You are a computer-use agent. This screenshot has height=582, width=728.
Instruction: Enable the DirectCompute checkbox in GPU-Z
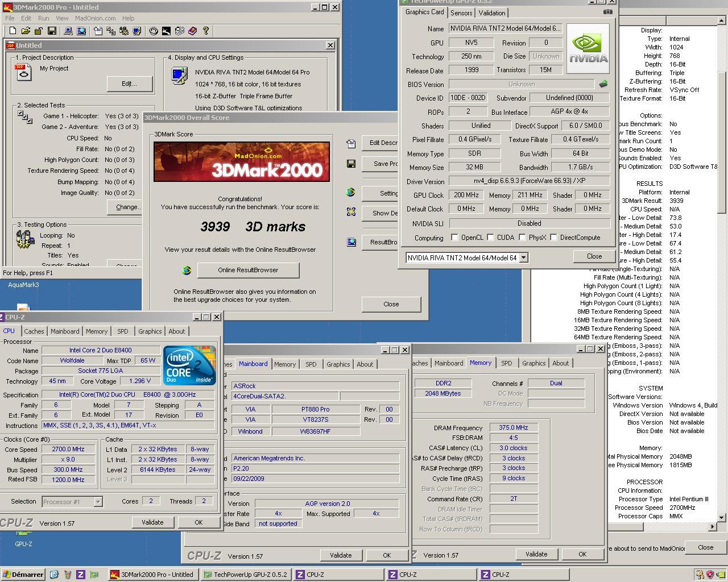pos(553,238)
